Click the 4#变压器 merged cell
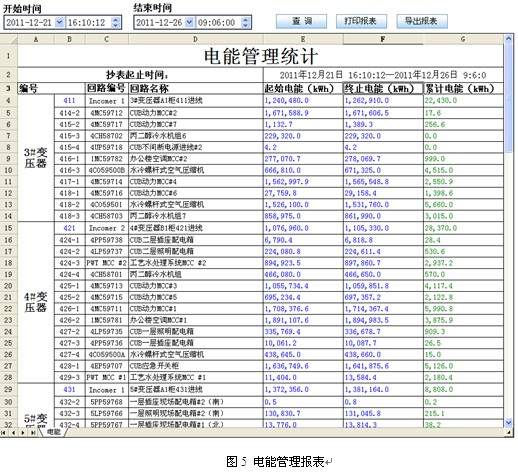Image resolution: width=518 pixels, height=475 pixels. click(x=36, y=302)
